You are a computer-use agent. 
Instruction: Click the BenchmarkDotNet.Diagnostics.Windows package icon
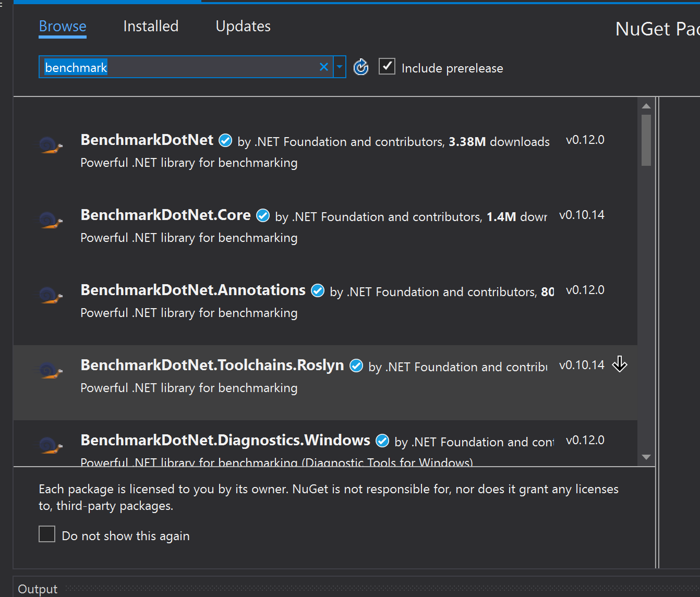51,445
